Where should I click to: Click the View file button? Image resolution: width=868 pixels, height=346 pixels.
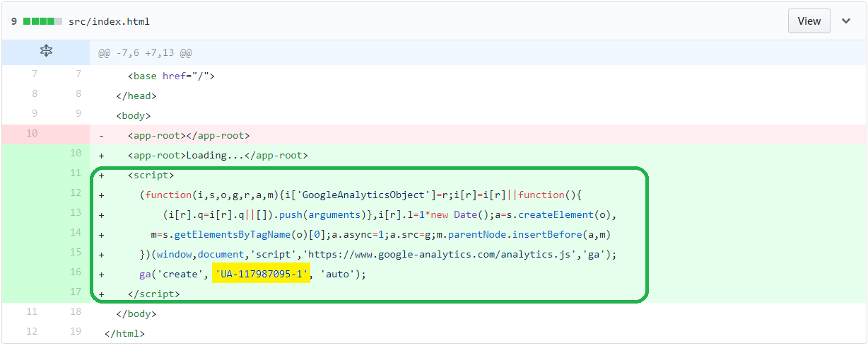point(809,21)
